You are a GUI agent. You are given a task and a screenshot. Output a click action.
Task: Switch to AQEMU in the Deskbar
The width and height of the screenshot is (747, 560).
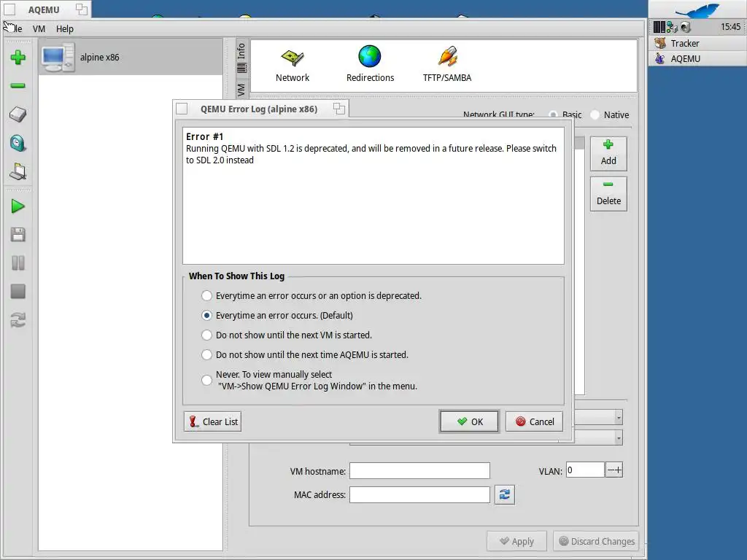[x=697, y=58]
